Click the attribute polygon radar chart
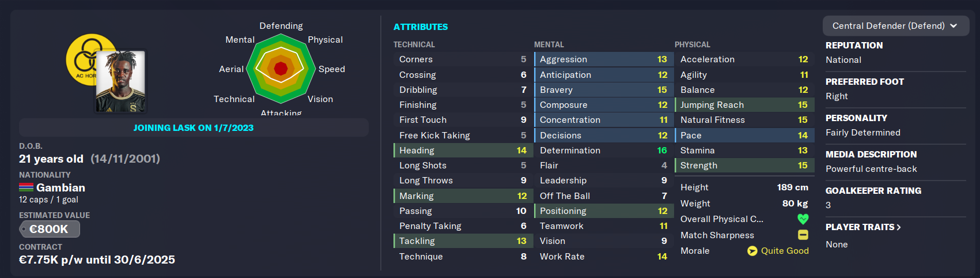Image resolution: width=980 pixels, height=278 pixels. [x=281, y=69]
